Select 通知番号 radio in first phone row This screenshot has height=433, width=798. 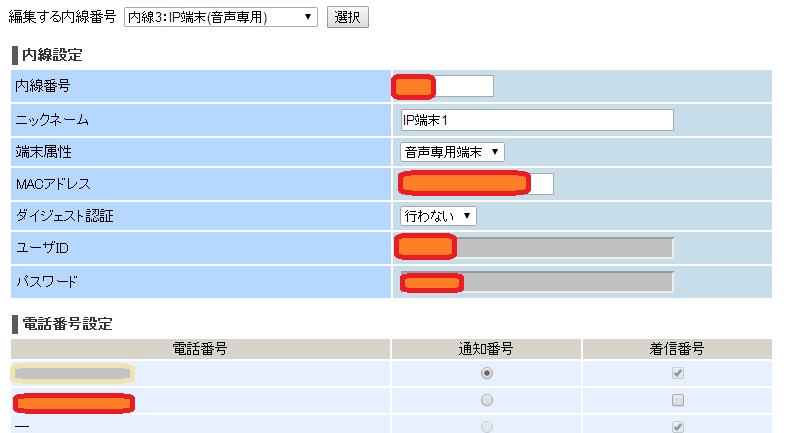[487, 373]
